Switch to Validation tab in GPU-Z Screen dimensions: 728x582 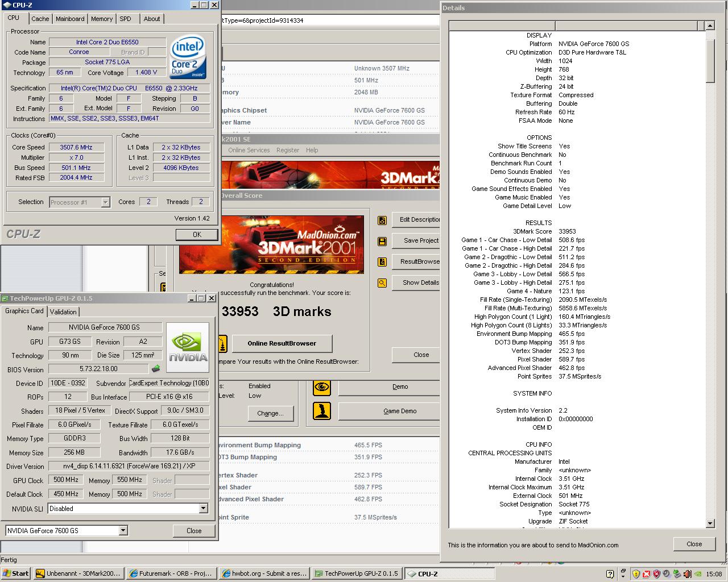63,311
